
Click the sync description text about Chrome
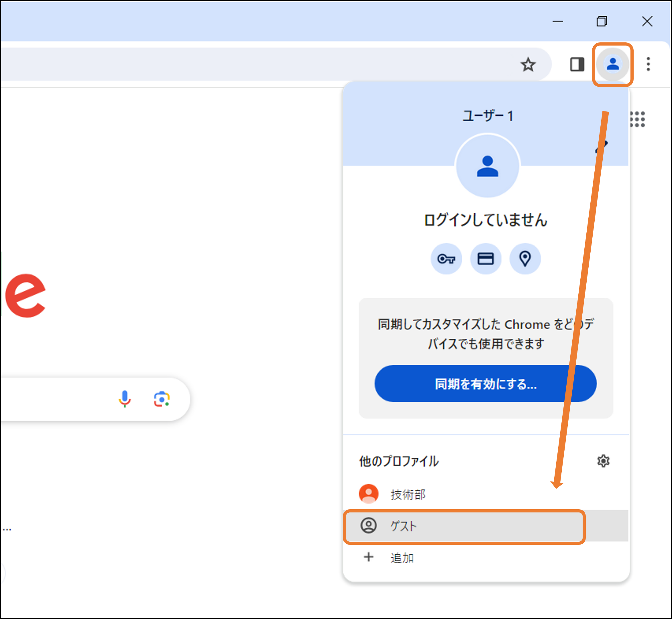click(486, 334)
